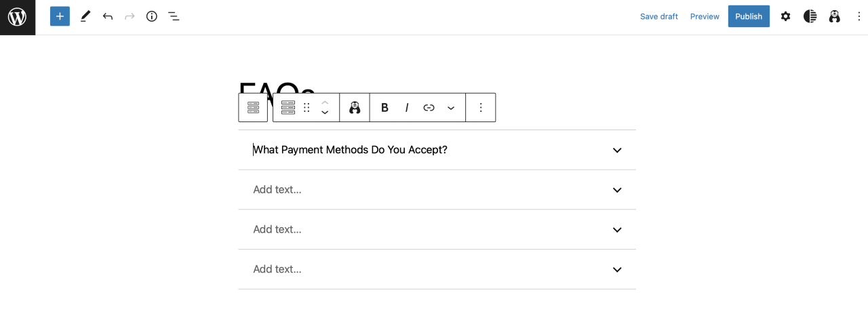Select the pencil Tools icon

[x=85, y=16]
